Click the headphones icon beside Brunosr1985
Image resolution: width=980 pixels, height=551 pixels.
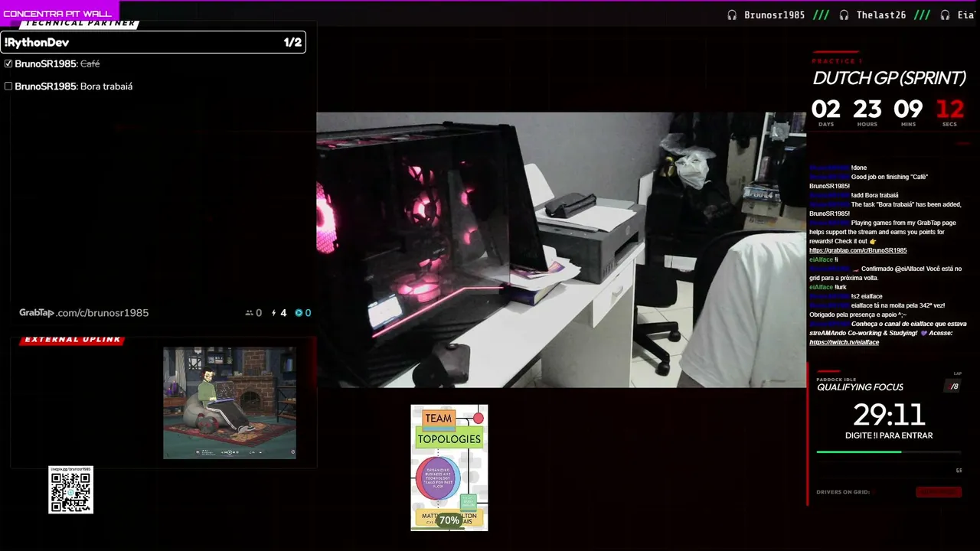coord(732,15)
